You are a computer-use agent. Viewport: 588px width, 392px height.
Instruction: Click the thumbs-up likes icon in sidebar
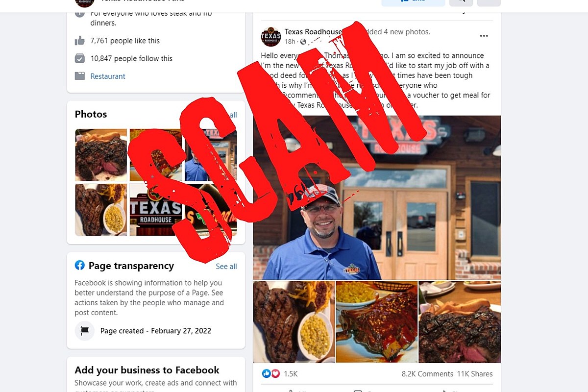click(80, 41)
